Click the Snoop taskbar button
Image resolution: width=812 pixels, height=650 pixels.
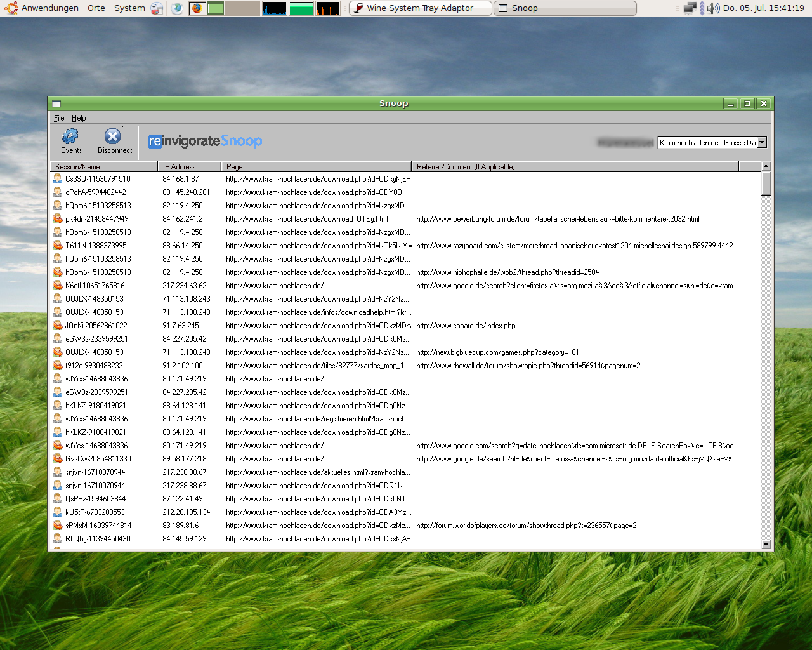coord(565,8)
